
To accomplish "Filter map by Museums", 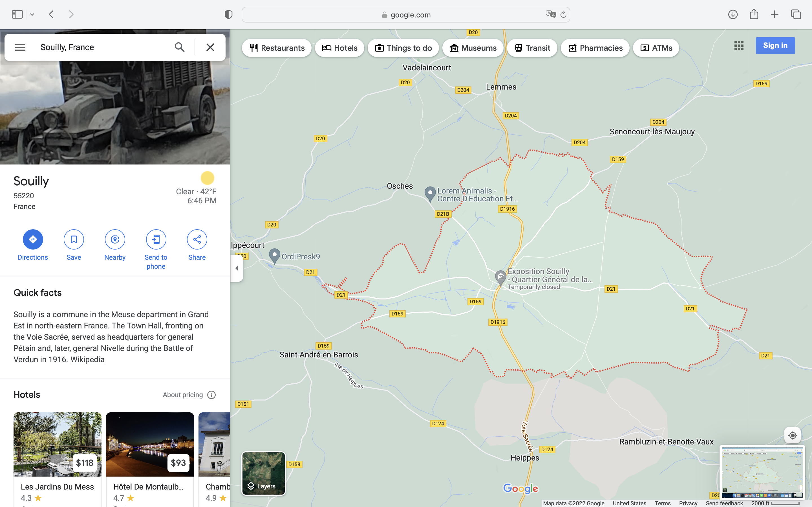I will [473, 48].
